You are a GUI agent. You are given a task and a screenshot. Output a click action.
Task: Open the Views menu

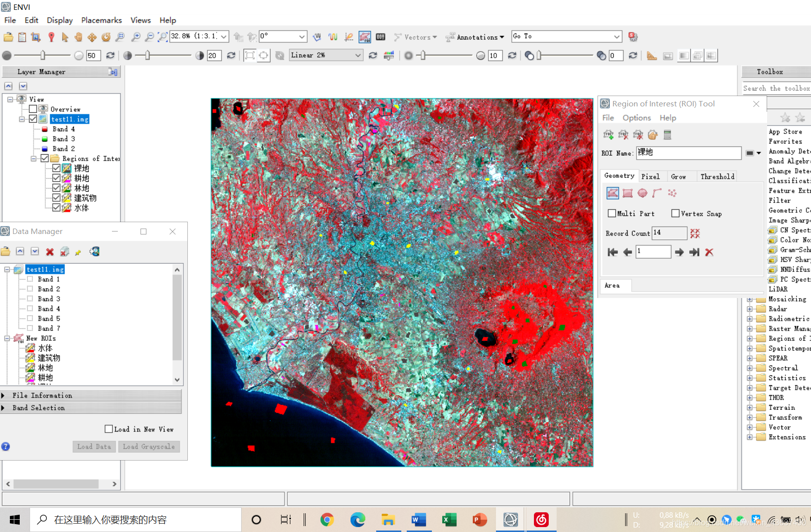tap(141, 20)
